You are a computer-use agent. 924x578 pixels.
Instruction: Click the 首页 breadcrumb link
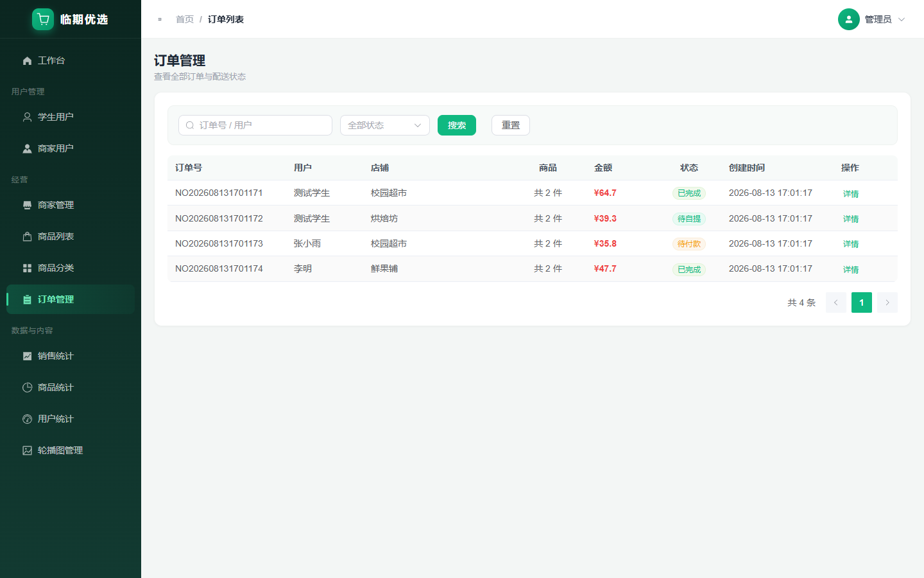185,19
